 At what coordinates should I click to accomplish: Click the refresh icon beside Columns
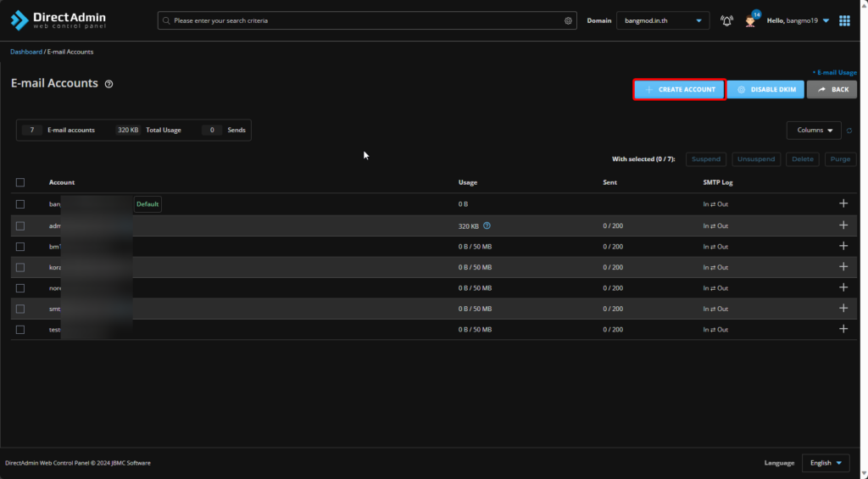(x=849, y=131)
